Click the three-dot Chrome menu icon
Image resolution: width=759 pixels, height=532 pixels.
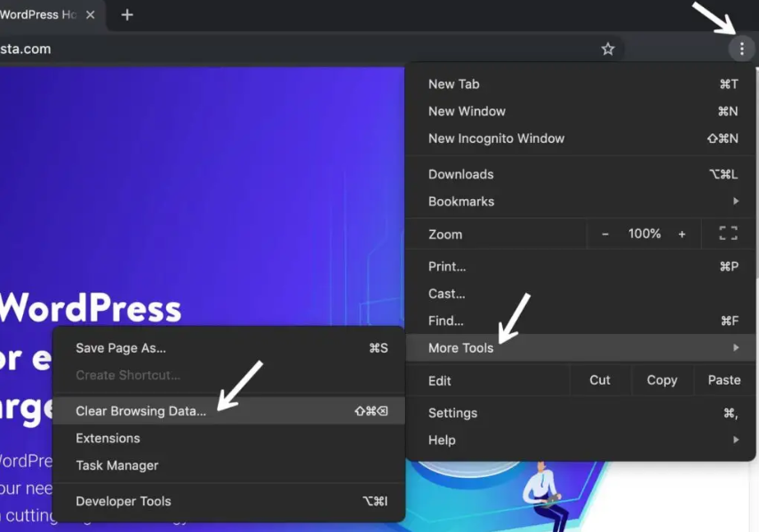point(741,49)
